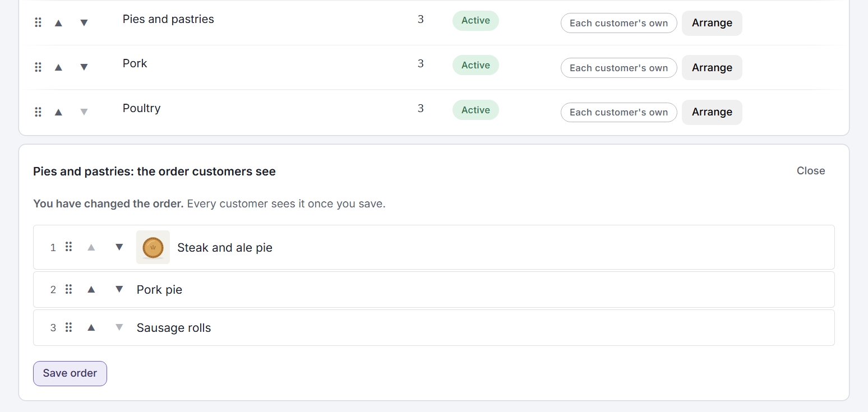Screen dimensions: 868x412
Task: Click the Active badge for Pork
Action: [475, 65]
